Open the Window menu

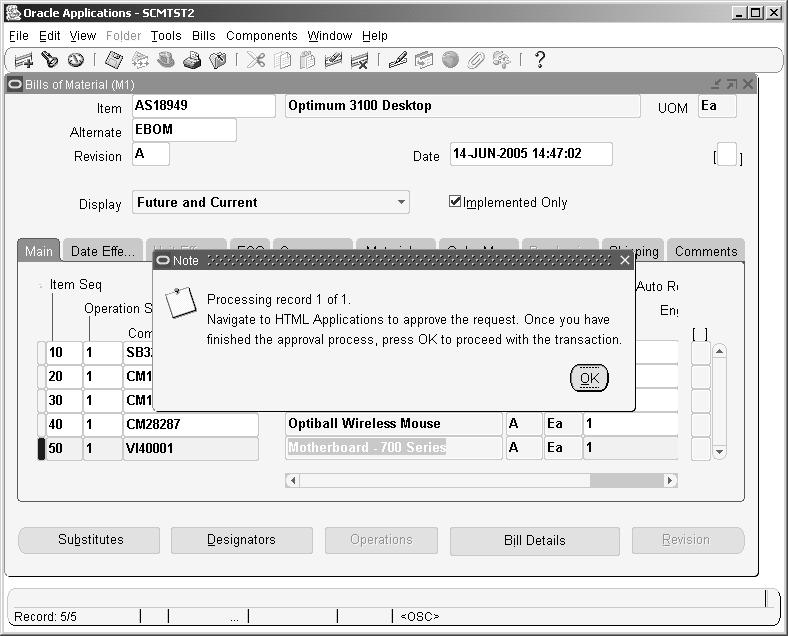tap(330, 36)
